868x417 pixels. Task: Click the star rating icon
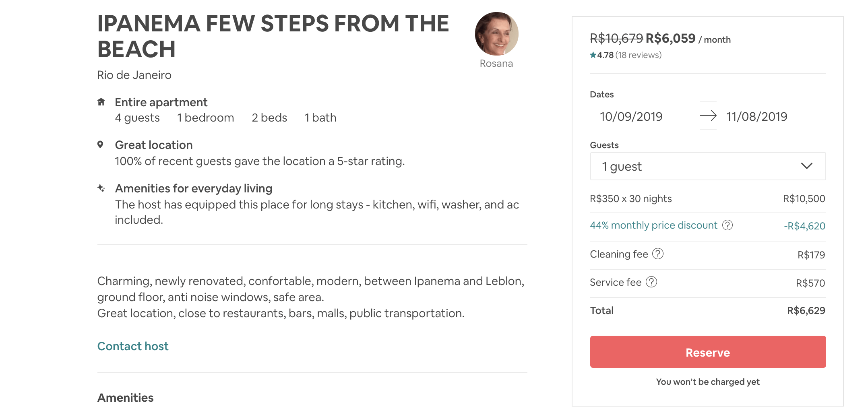pos(593,55)
